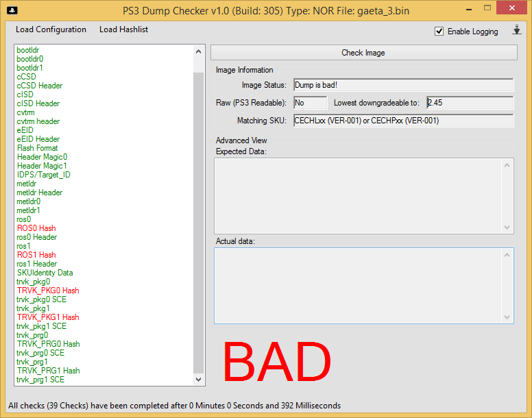The image size is (532, 418).
Task: Click the Lowest downgradeable to field
Action: coord(469,103)
